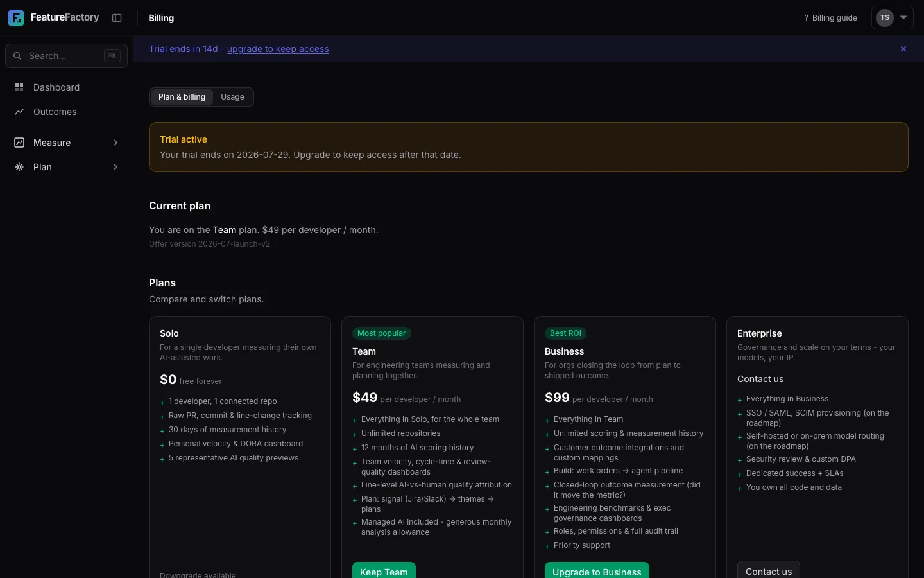Click the Most popular badge
Screen dimensions: 924x578
[x=381, y=333]
